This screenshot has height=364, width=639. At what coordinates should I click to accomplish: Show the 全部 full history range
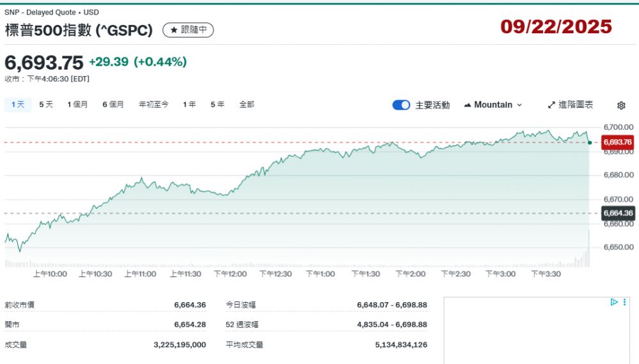coord(247,105)
